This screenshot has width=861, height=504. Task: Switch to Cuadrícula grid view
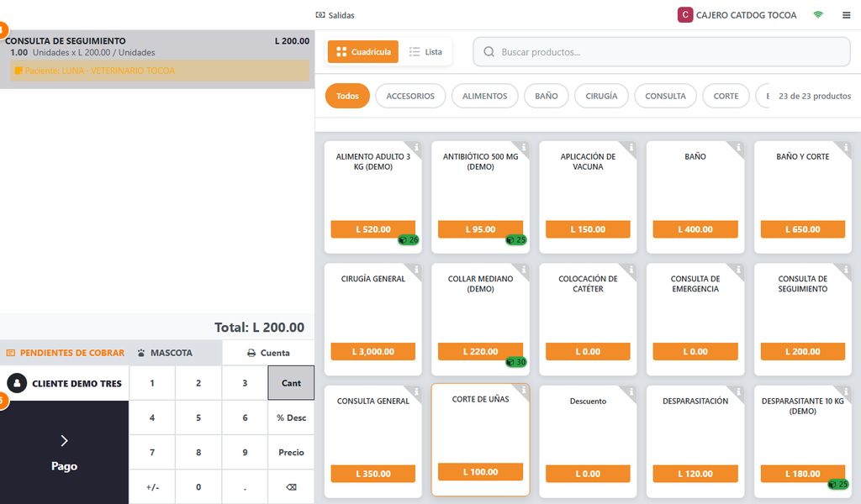(363, 52)
